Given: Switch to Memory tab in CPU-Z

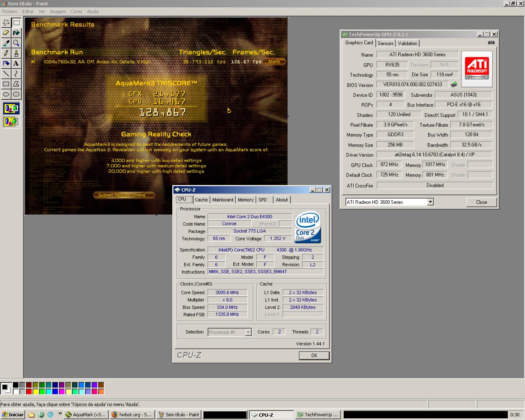Looking at the screenshot, I should 246,200.
